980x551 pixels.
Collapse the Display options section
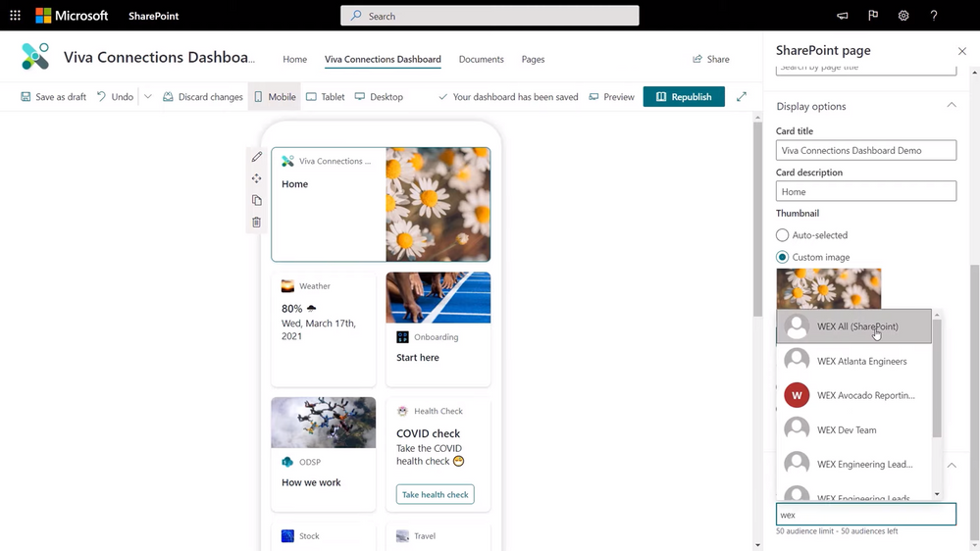tap(951, 106)
